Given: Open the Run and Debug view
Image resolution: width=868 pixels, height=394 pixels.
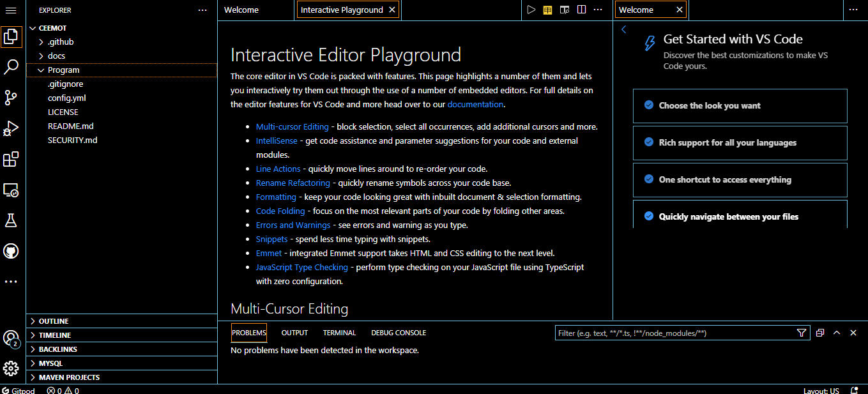Looking at the screenshot, I should click(11, 128).
